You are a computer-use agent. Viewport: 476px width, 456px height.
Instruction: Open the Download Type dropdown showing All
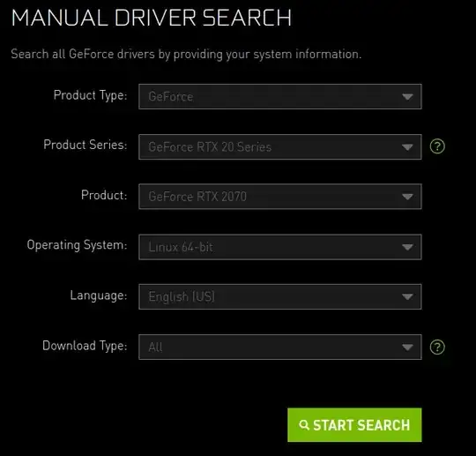tap(280, 347)
